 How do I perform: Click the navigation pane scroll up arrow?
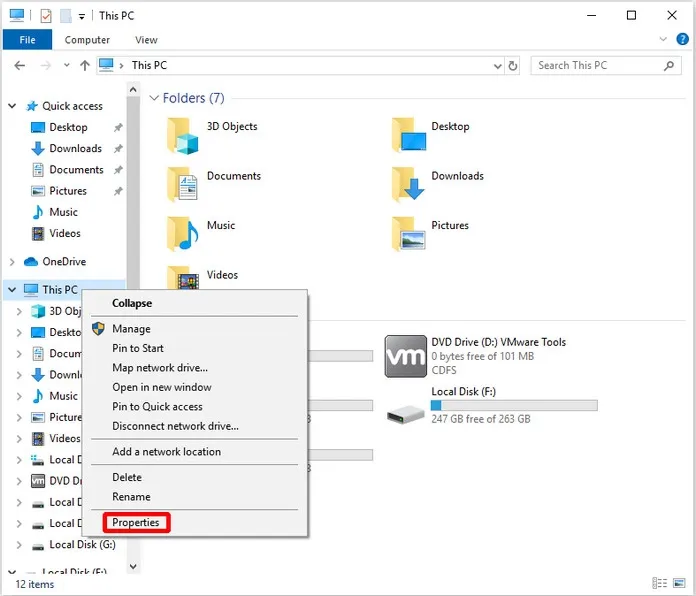[133, 90]
